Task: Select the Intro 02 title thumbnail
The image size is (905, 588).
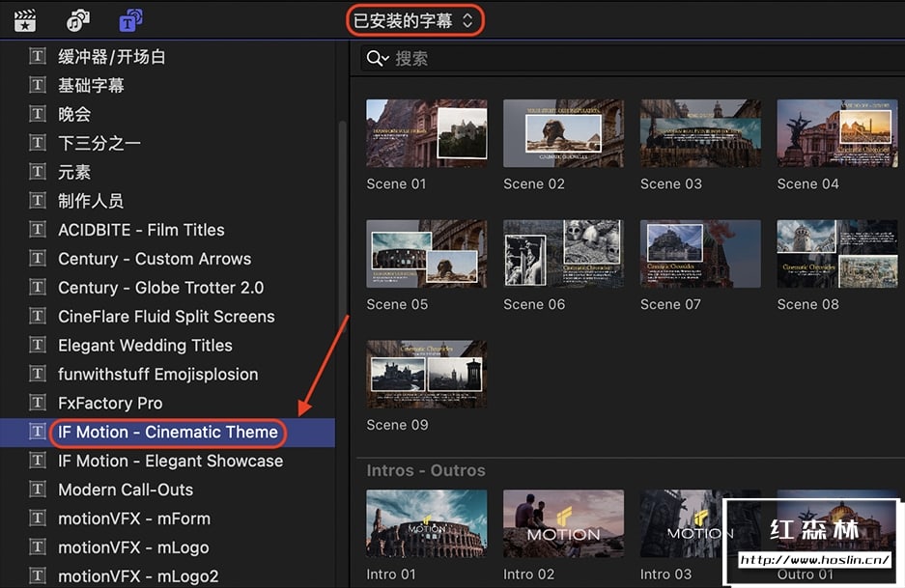Action: click(563, 524)
